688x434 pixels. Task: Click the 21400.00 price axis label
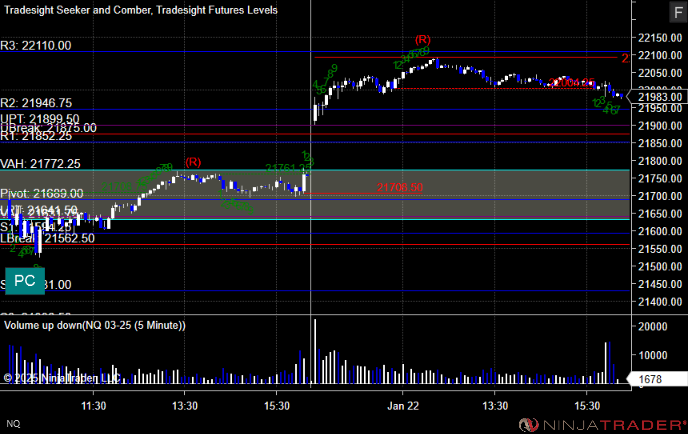tap(660, 302)
